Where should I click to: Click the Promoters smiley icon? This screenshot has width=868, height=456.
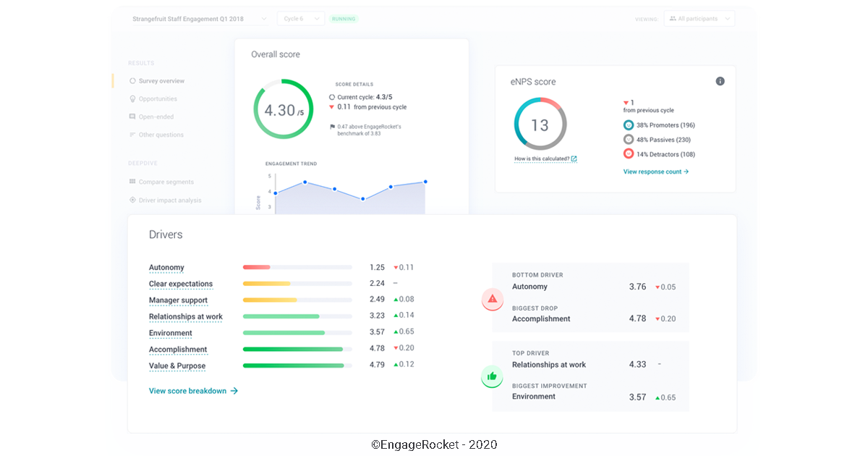click(629, 125)
